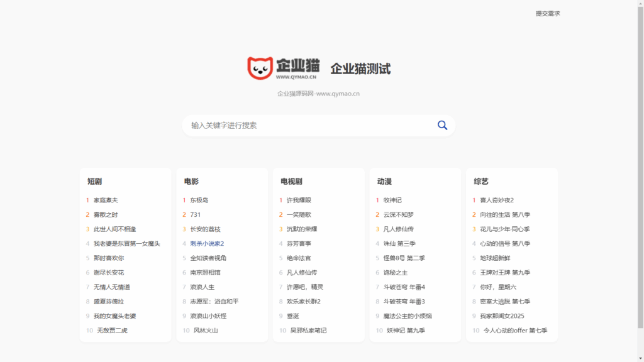Open 喜人奇妙夜2 in the 综艺 column
Viewport: 644px width, 362px height.
click(494, 200)
